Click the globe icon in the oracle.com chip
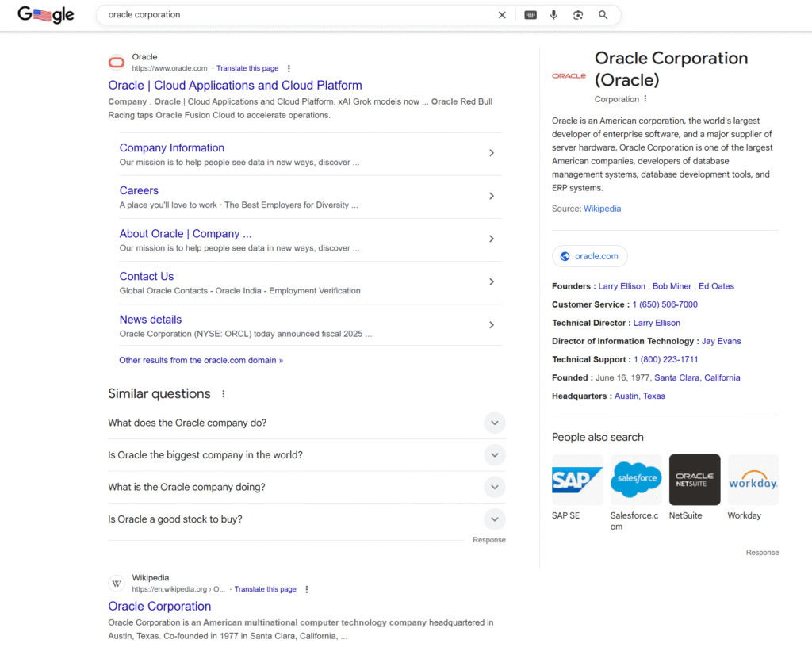This screenshot has width=812, height=651. coord(565,256)
